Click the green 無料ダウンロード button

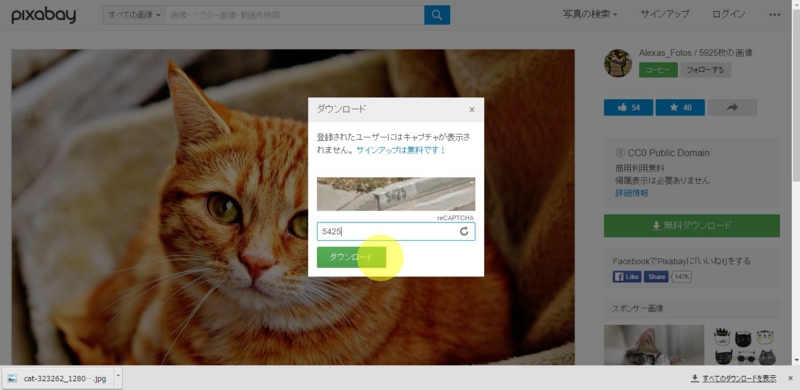[692, 226]
